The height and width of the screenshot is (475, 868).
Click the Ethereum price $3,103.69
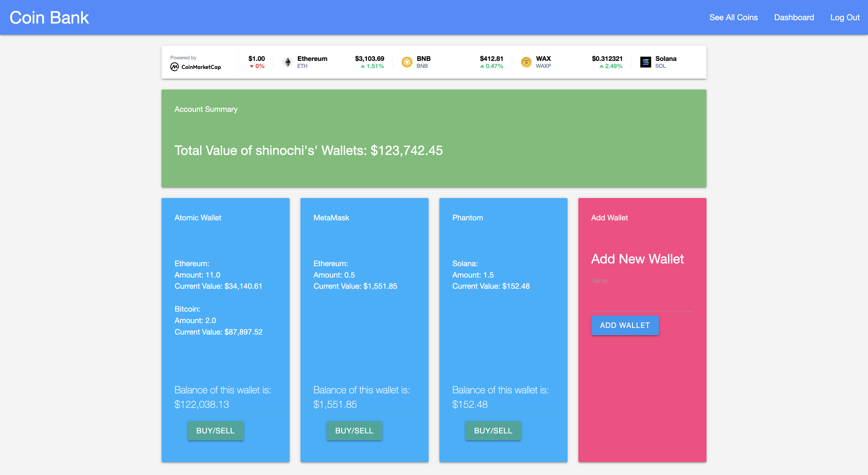pyautogui.click(x=369, y=58)
